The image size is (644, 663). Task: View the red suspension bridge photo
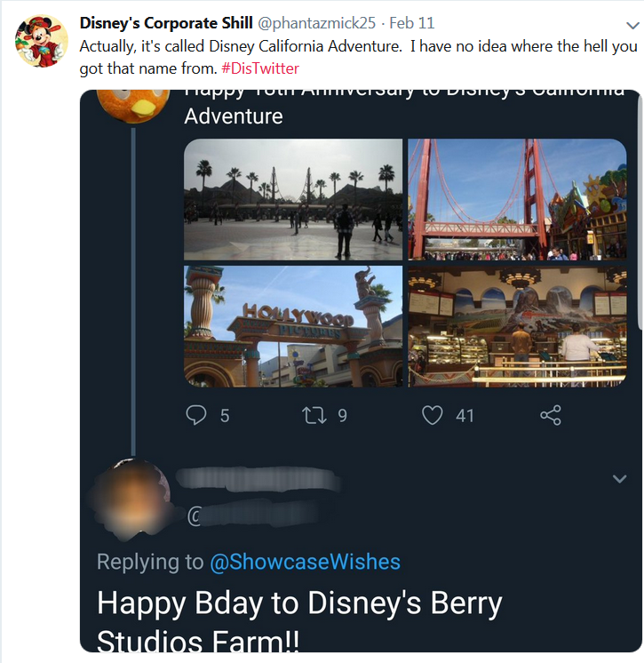pyautogui.click(x=517, y=199)
